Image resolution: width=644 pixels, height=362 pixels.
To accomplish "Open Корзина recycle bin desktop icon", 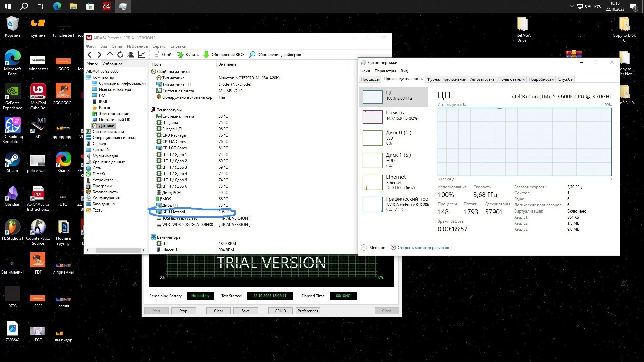I will point(13,27).
